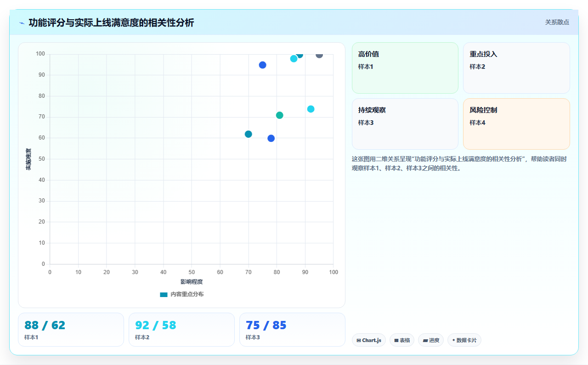Open the 重点投入 card
Image resolution: width=588 pixels, height=365 pixels.
pos(516,68)
